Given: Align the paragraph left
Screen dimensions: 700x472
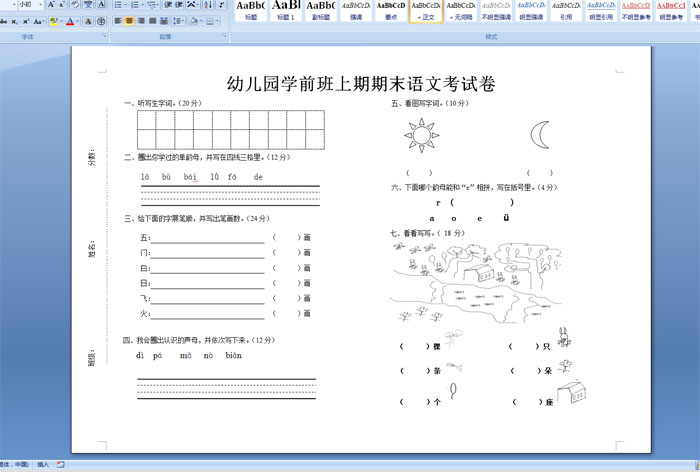Looking at the screenshot, I should (x=118, y=21).
